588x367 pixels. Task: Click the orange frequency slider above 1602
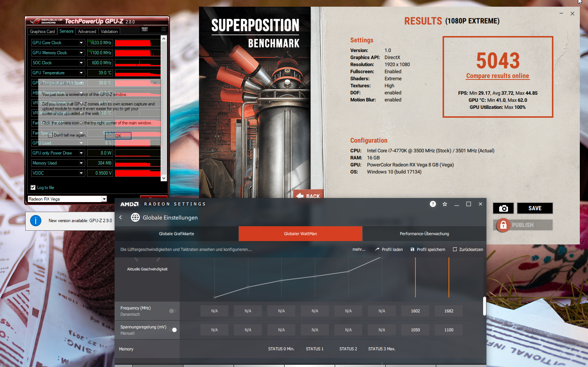[415, 277]
